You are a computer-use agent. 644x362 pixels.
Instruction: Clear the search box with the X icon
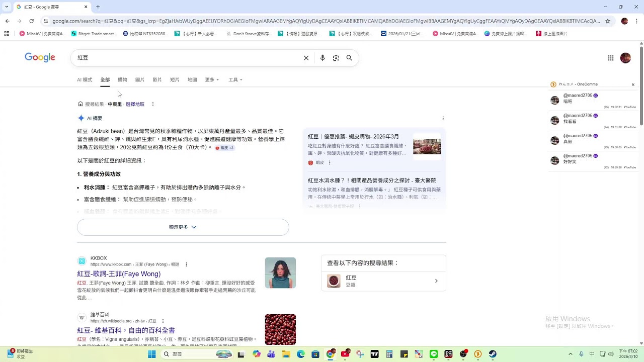306,58
